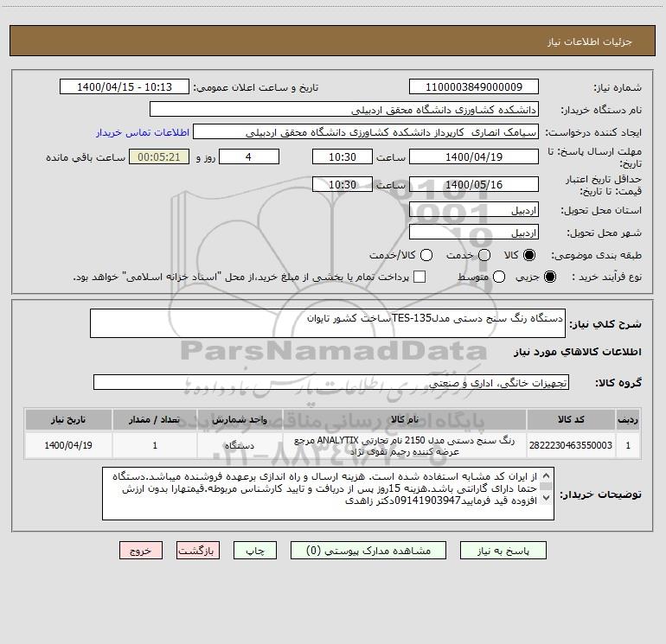Click the شرح کلی نیاز description box
Viewport: 666px width, 644px height.
tap(328, 323)
